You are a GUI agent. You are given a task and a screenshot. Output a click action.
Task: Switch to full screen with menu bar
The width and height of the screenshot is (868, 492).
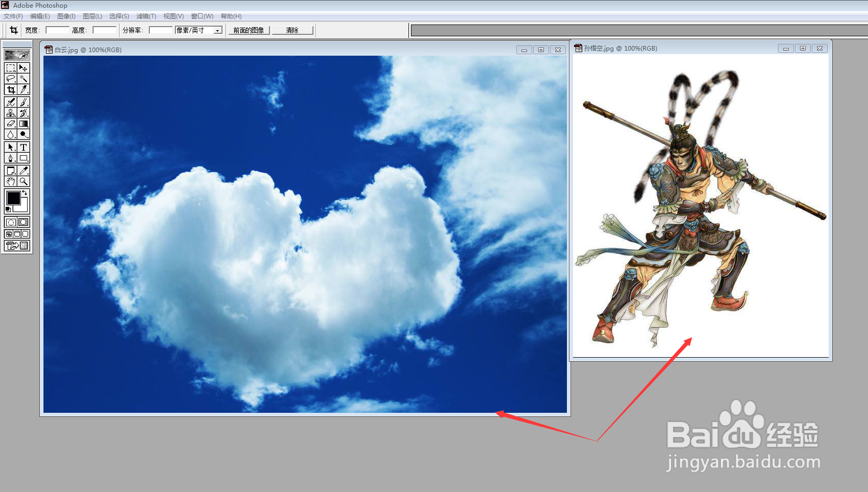point(17,234)
